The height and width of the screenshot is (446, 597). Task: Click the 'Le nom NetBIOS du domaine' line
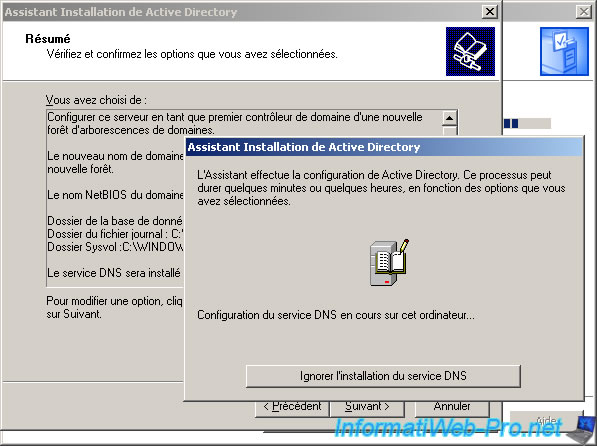coord(115,195)
